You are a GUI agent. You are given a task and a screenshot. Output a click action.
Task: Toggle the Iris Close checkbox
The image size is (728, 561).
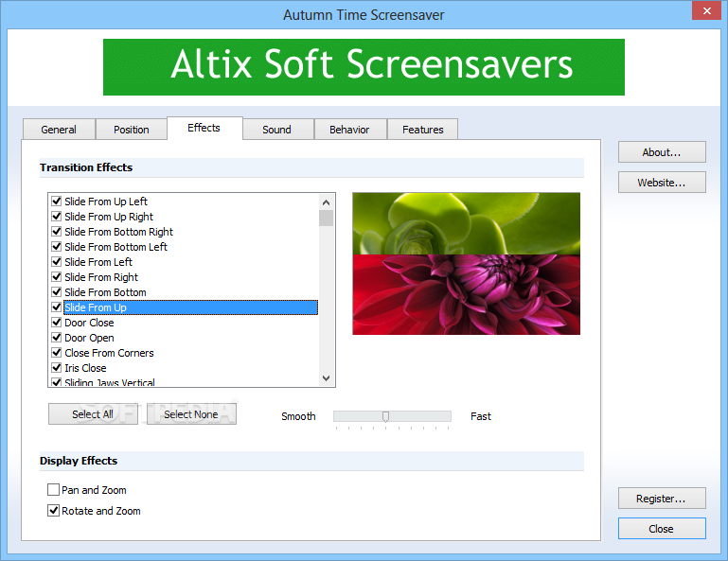(57, 367)
